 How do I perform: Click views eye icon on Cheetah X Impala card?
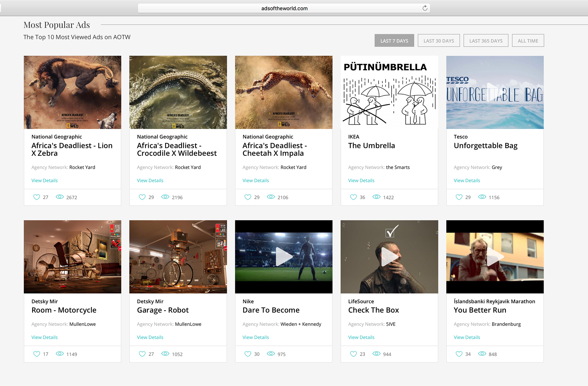271,197
